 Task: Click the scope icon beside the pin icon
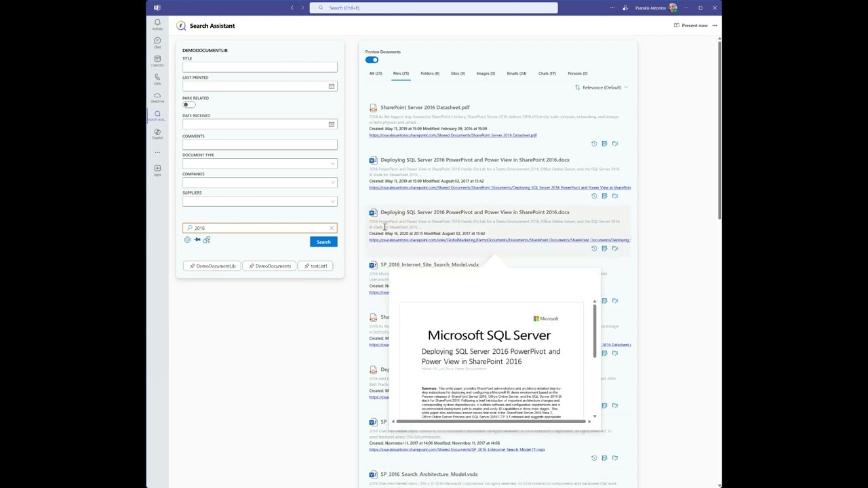(x=207, y=240)
